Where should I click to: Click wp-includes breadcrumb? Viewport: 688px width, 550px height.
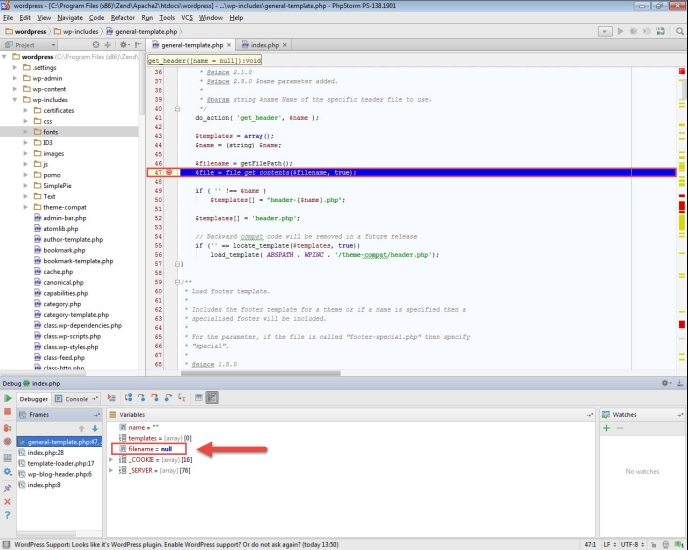click(x=79, y=31)
